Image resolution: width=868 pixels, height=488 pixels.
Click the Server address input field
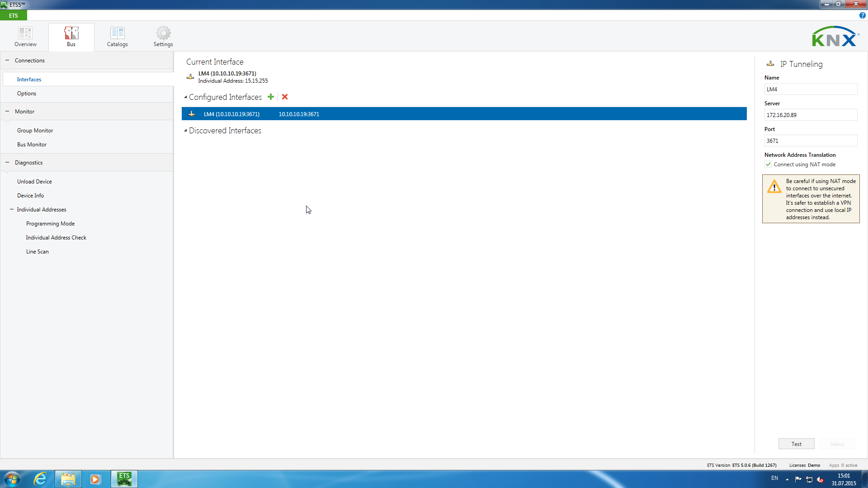click(x=810, y=115)
